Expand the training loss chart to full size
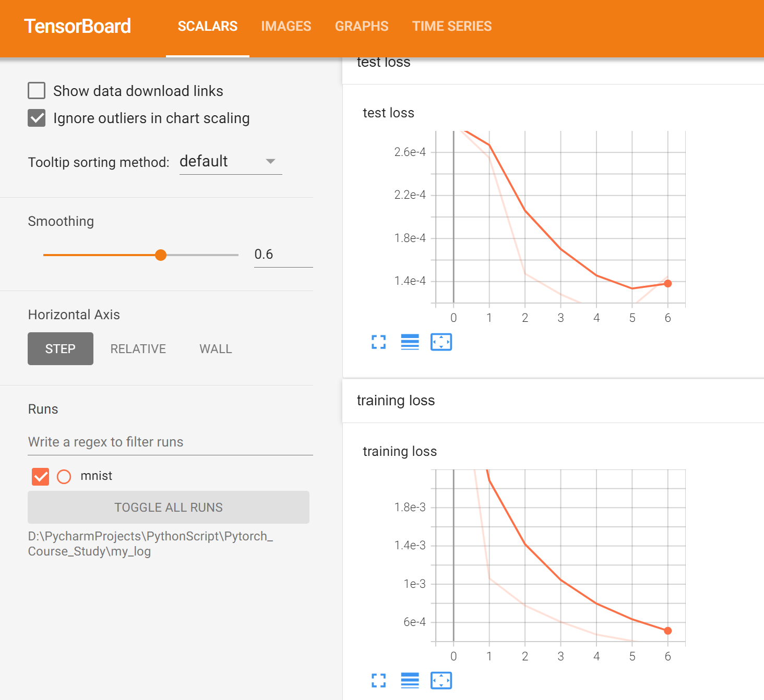The width and height of the screenshot is (764, 700). [x=379, y=680]
